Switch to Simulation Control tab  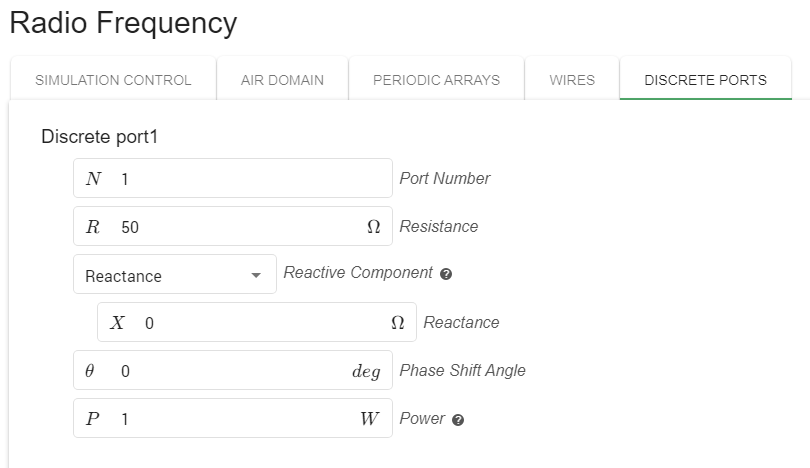pos(113,80)
